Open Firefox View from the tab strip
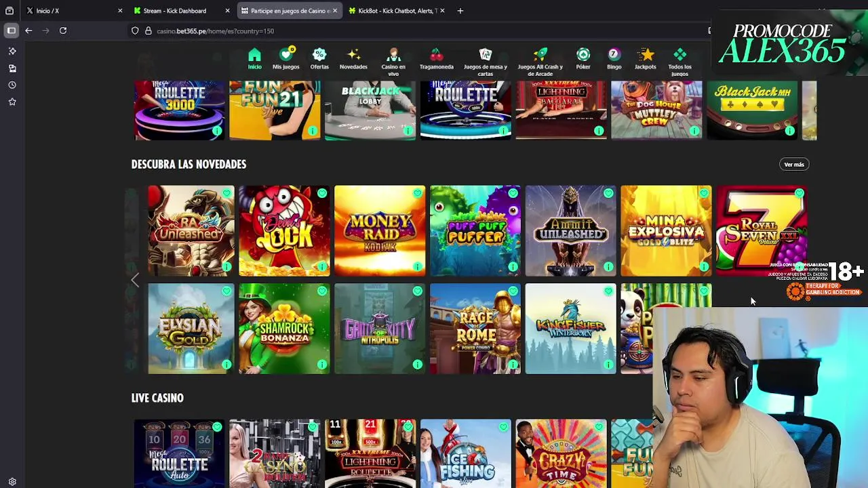 (x=9, y=11)
